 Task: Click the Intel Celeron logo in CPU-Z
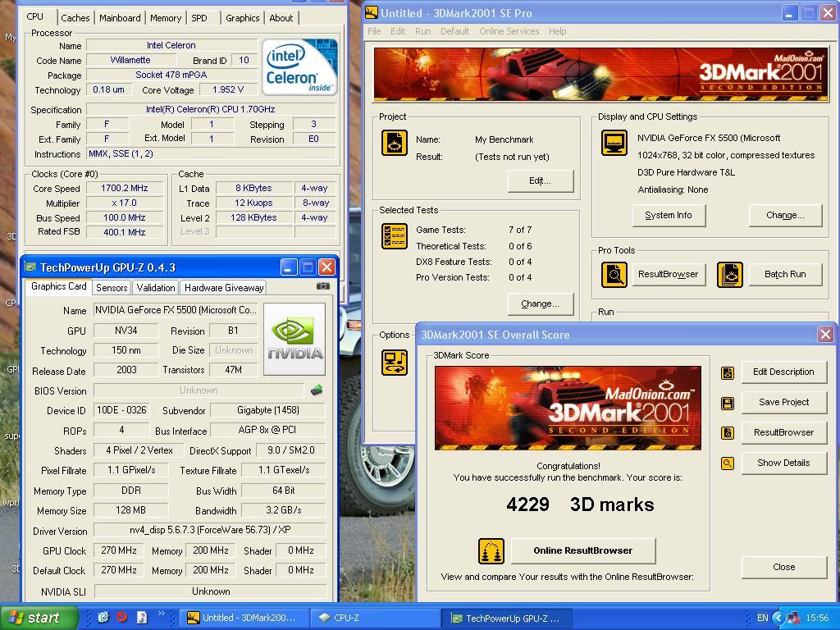pyautogui.click(x=299, y=67)
